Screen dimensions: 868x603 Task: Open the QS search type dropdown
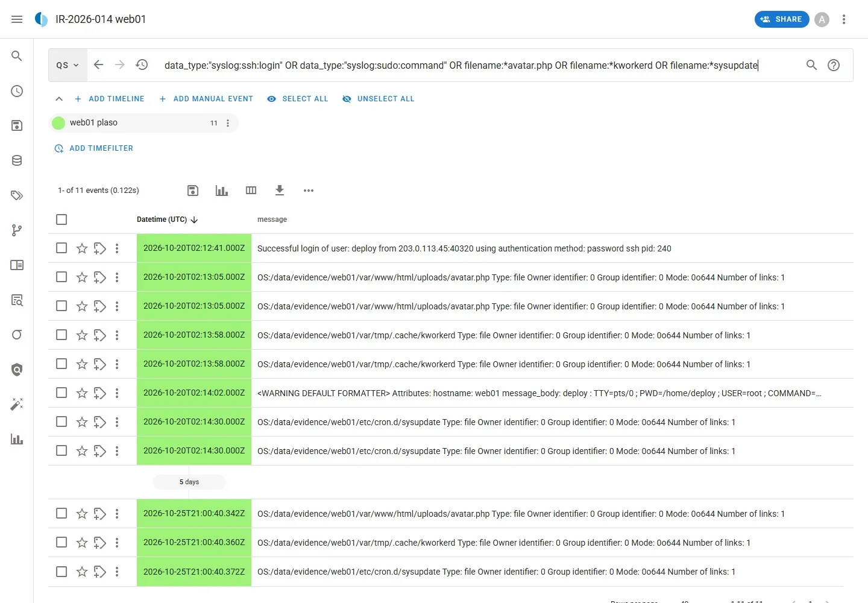coord(68,65)
